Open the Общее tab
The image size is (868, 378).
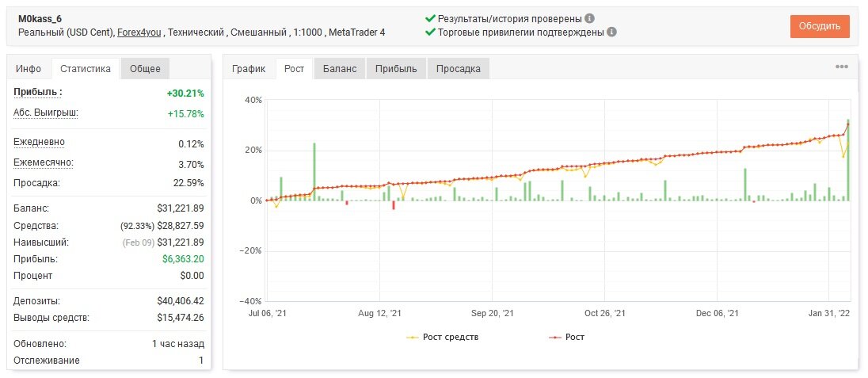coord(145,69)
